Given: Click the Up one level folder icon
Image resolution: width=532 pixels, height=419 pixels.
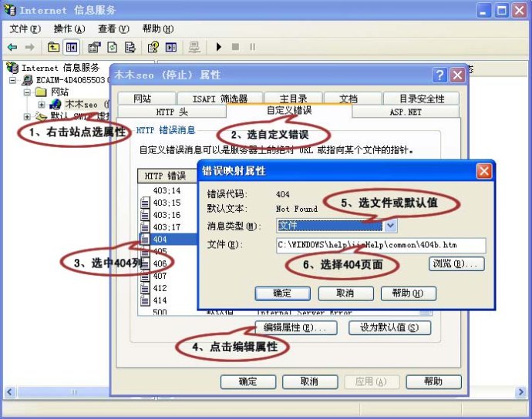Looking at the screenshot, I should point(54,47).
